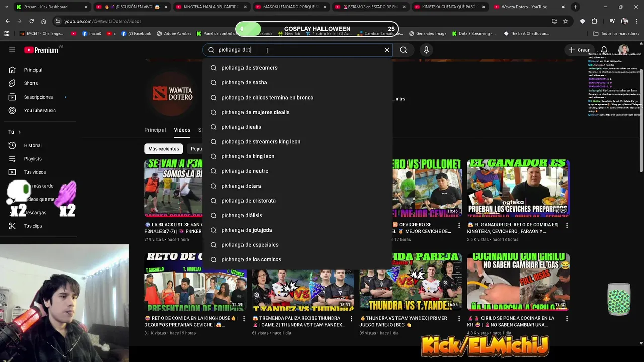The height and width of the screenshot is (362, 644).
Task: Open the El ganador es ceviches thumbnail
Action: click(x=518, y=188)
